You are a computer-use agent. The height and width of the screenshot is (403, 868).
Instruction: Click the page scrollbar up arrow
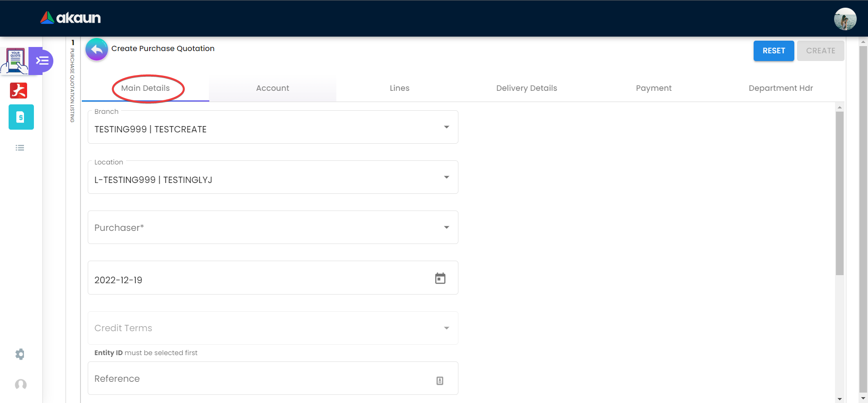click(x=863, y=42)
